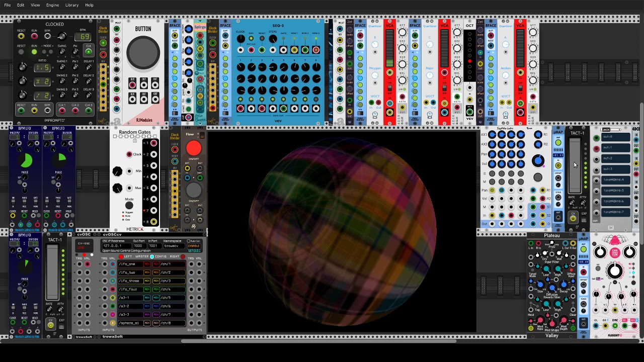Click the out:2 port label on the Jack module
The height and width of the screenshot is (362, 644).
[x=616, y=158]
